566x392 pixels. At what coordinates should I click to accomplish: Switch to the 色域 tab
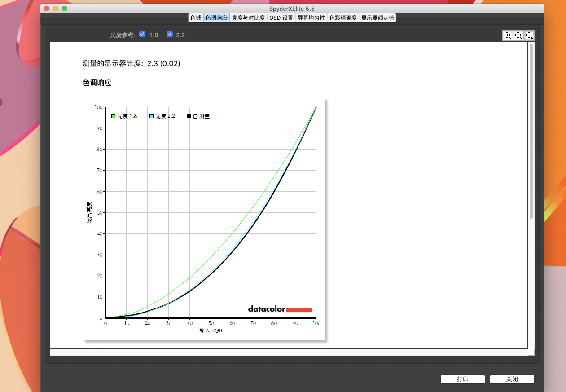pos(196,18)
